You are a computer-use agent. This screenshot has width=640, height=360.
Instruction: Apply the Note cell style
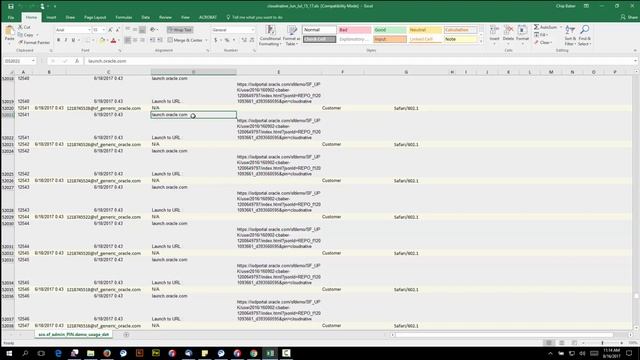[x=460, y=39]
